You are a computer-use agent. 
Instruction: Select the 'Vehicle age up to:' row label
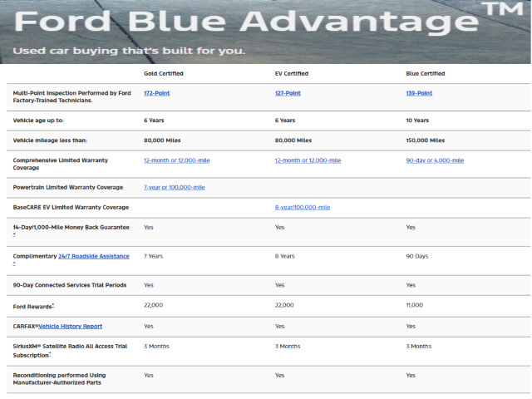click(38, 120)
